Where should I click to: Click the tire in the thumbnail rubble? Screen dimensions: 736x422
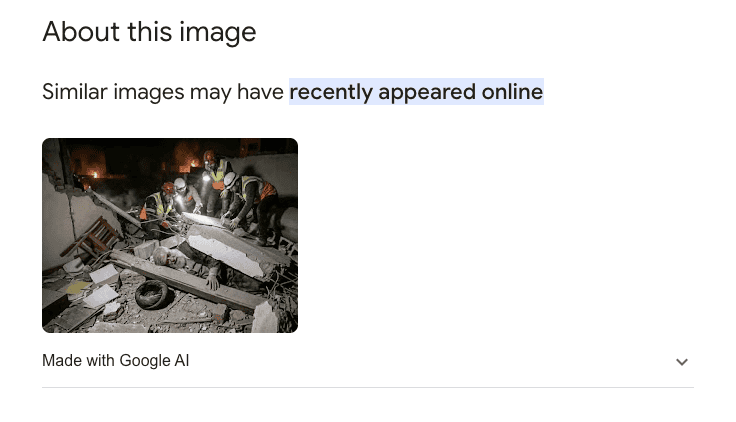click(x=151, y=294)
